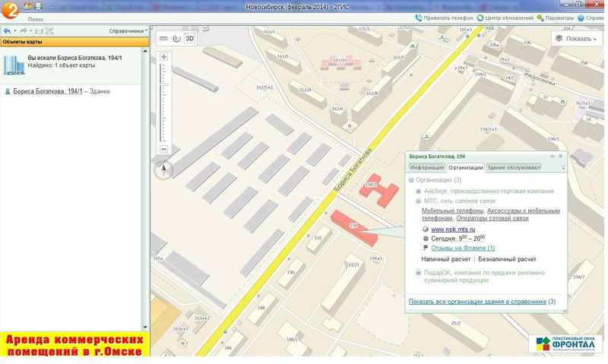Click the 2GIS round logo button
The width and height of the screenshot is (608, 364).
(x=11, y=9)
